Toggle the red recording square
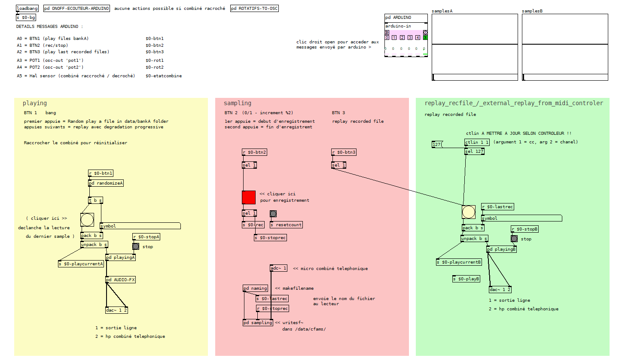This screenshot has width=619, height=364. pos(249,197)
